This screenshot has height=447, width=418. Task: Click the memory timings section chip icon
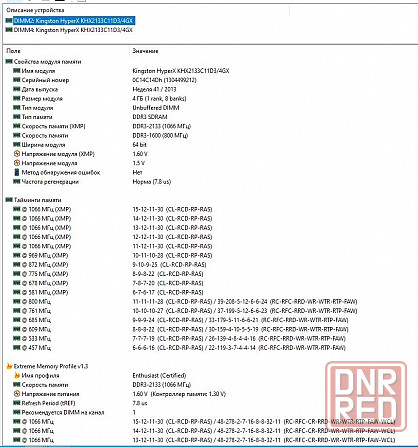[x=9, y=200]
